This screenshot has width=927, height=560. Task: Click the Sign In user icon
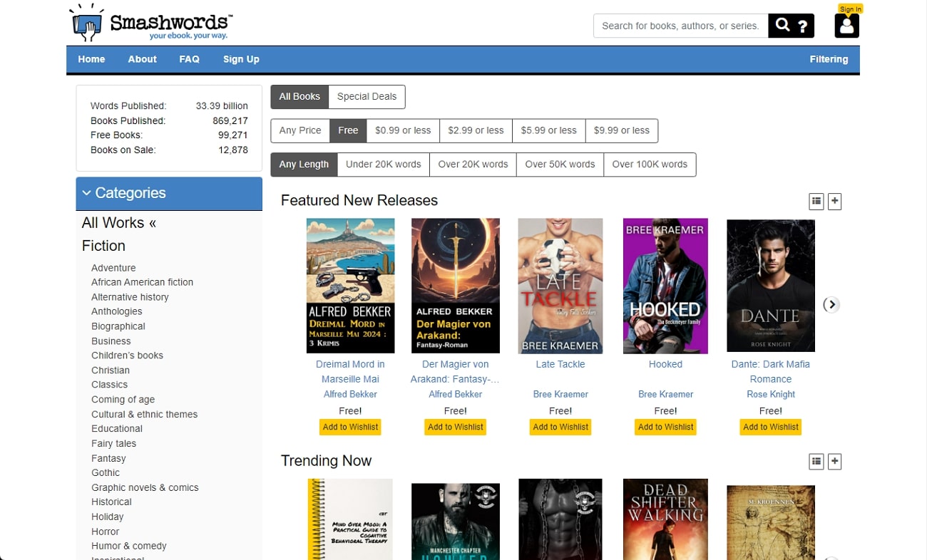pos(846,26)
